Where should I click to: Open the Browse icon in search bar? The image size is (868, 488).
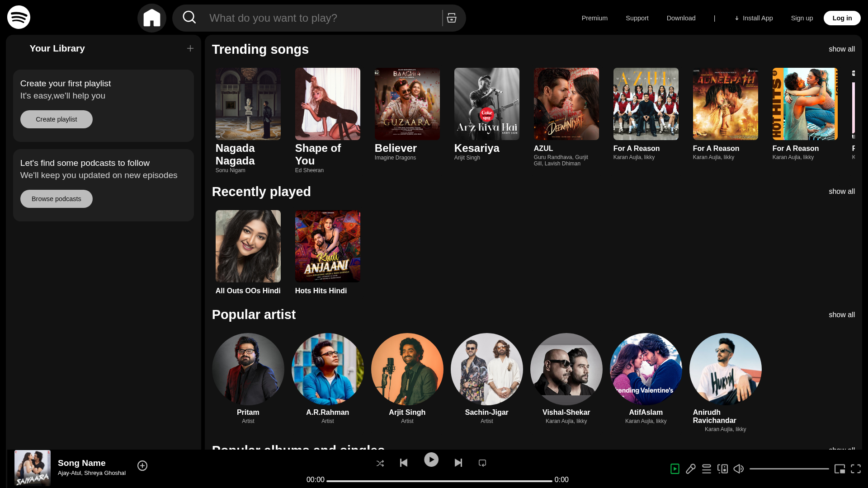click(x=452, y=18)
